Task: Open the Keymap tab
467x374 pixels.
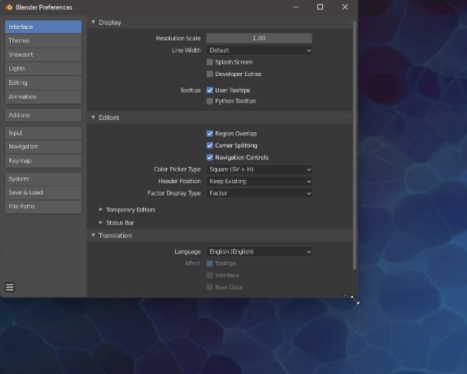Action: click(x=43, y=161)
